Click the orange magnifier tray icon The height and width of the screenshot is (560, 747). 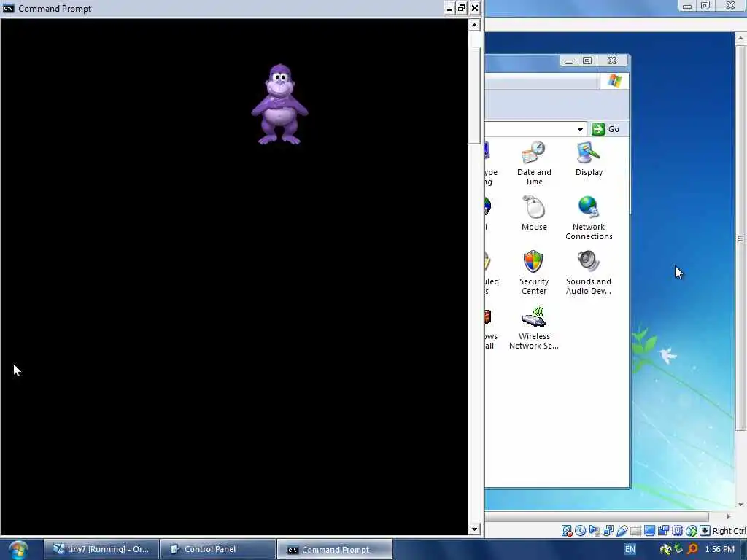(692, 550)
